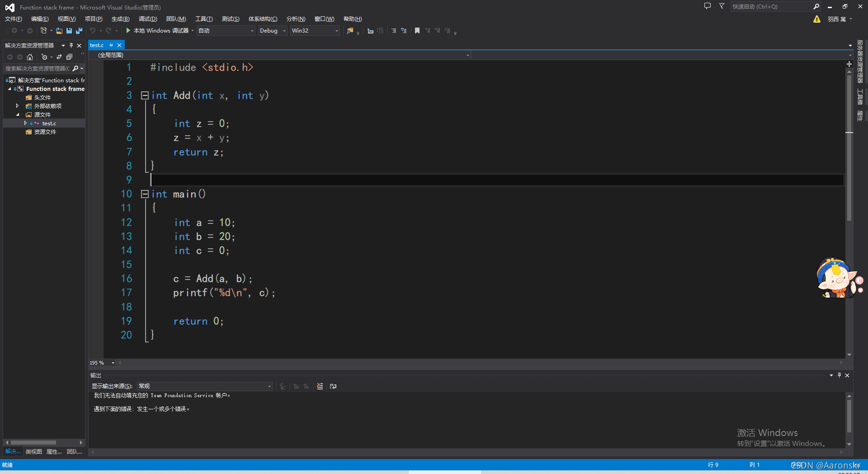Toggle bookmark icon in toolbar

coord(417,31)
